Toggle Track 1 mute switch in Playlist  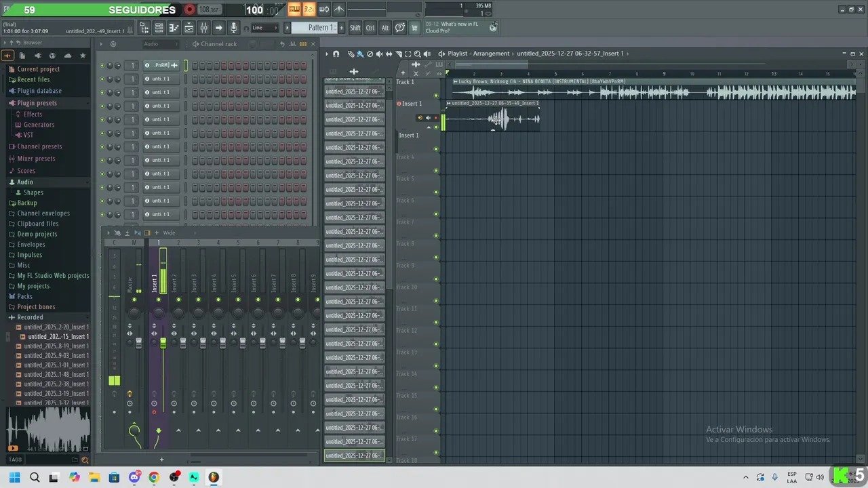click(436, 96)
